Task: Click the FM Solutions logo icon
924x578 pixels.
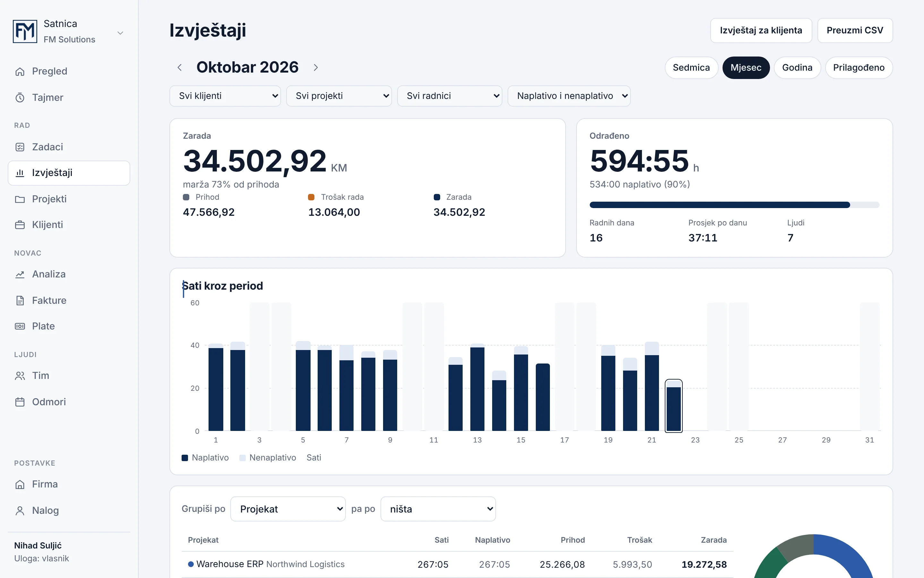Action: [x=25, y=31]
